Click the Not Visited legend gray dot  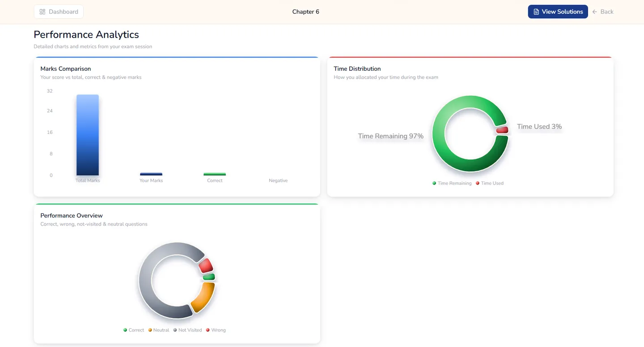click(x=175, y=330)
